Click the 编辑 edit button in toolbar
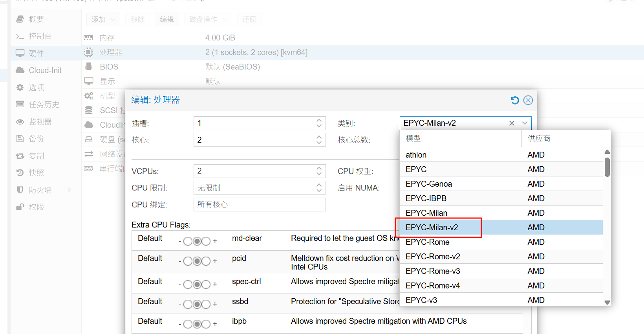The width and height of the screenshot is (644, 334). (x=167, y=19)
